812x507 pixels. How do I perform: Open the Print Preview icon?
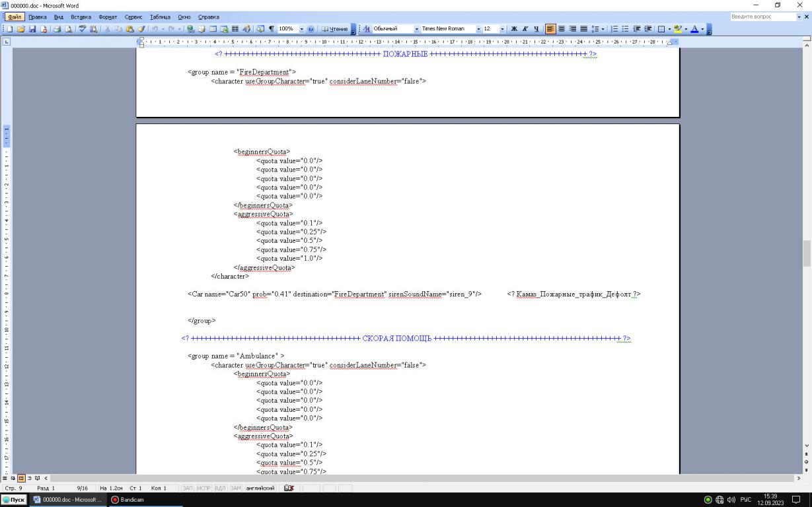69,29
